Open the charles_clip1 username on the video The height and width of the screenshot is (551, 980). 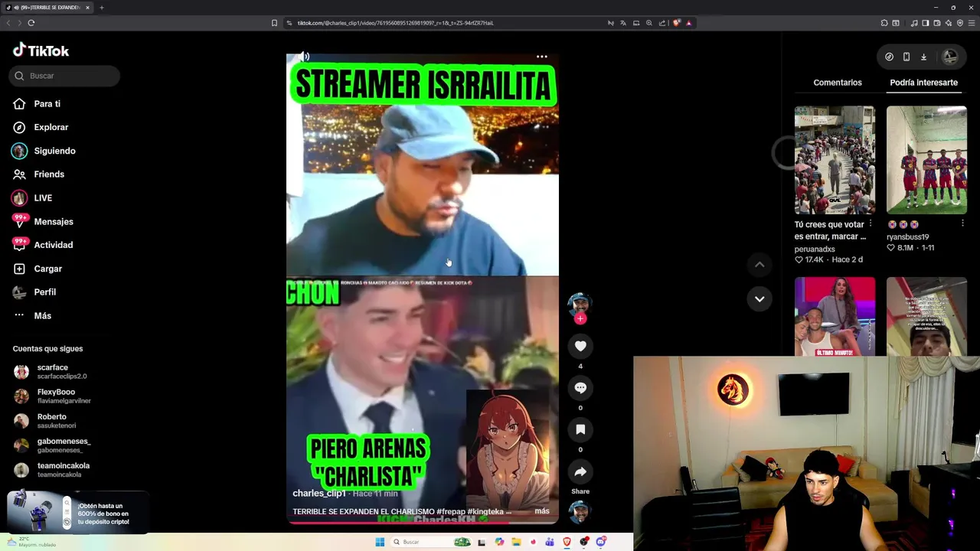(319, 494)
